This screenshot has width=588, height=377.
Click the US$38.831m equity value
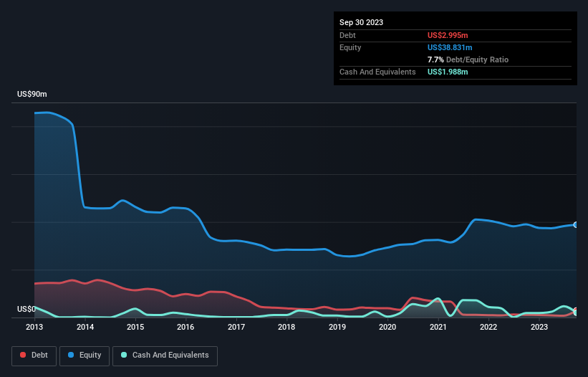[450, 47]
